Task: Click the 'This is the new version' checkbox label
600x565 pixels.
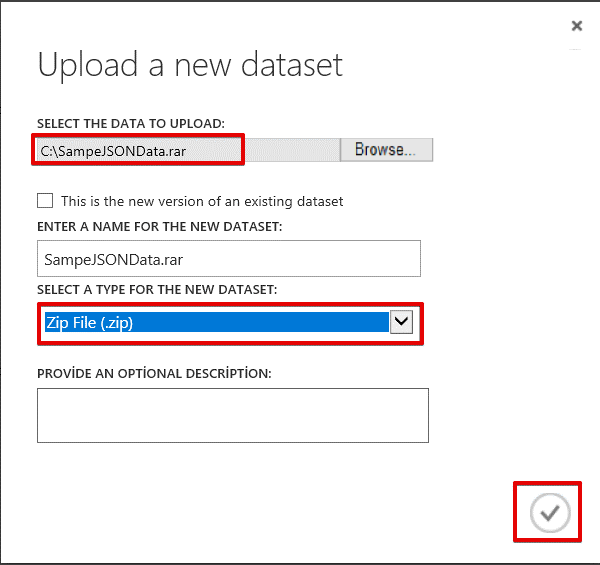Action: click(x=202, y=201)
